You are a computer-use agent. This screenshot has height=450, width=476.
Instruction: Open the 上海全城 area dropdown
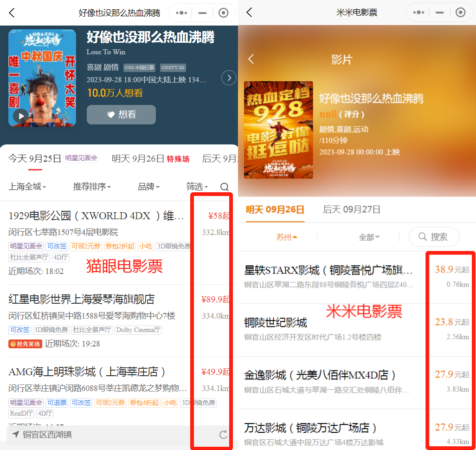(x=27, y=187)
